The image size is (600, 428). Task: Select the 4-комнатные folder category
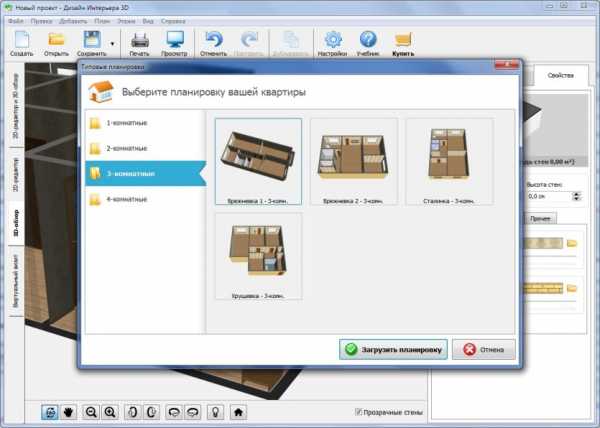pyautogui.click(x=127, y=199)
